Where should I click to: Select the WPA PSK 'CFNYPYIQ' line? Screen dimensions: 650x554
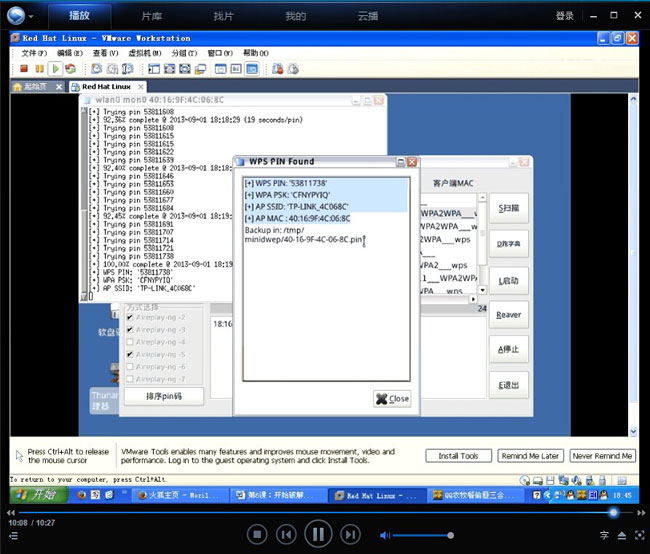point(287,195)
